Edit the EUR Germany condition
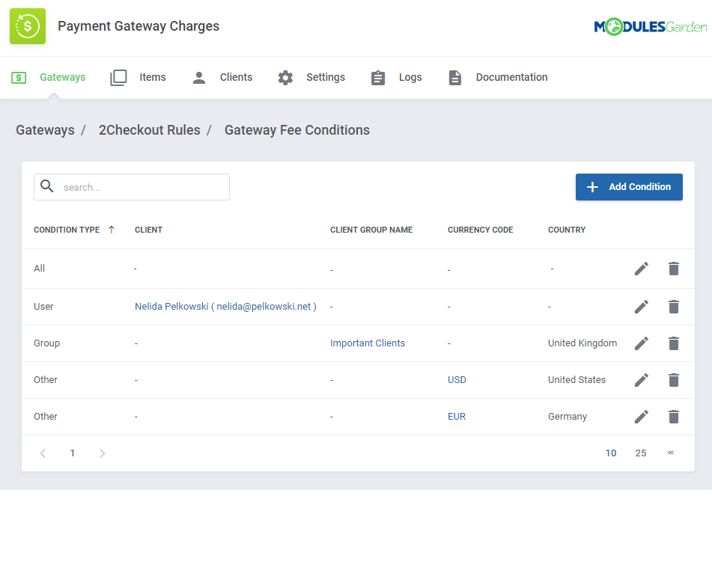 641,417
